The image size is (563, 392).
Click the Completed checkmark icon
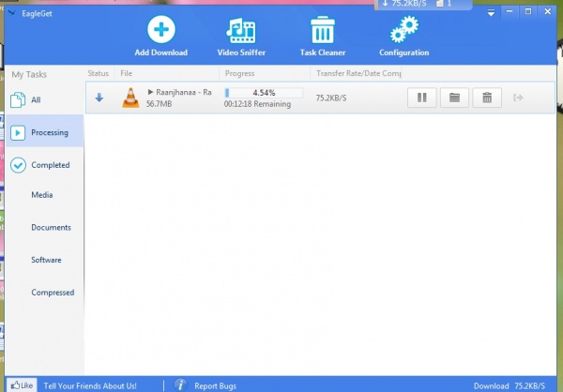coord(18,165)
